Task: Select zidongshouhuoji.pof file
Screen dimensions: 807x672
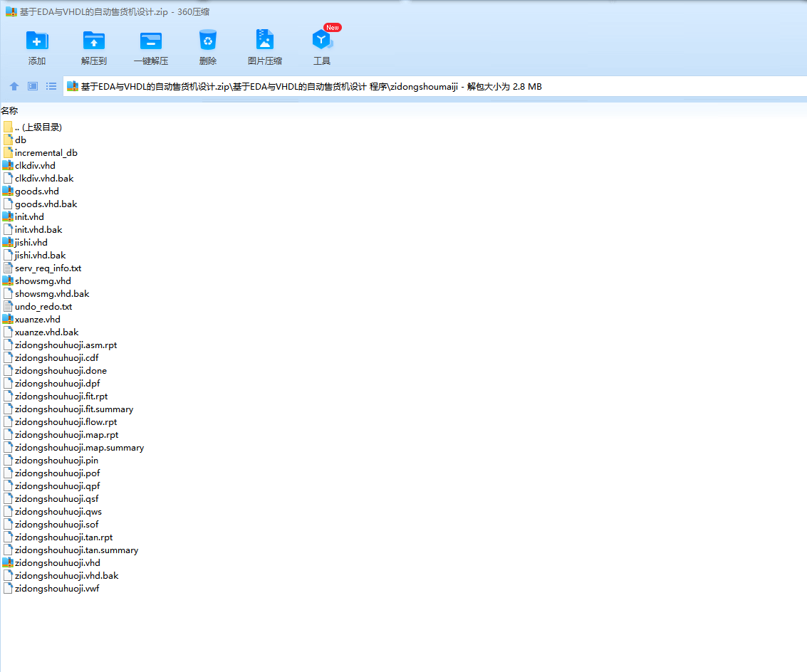Action: (51, 473)
